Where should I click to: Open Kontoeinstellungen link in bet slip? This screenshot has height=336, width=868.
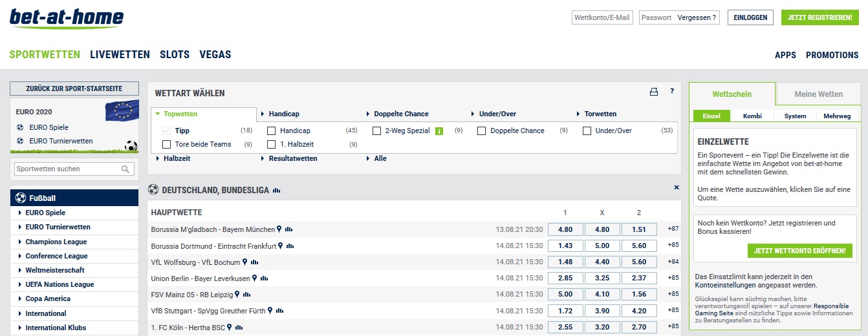(x=724, y=285)
